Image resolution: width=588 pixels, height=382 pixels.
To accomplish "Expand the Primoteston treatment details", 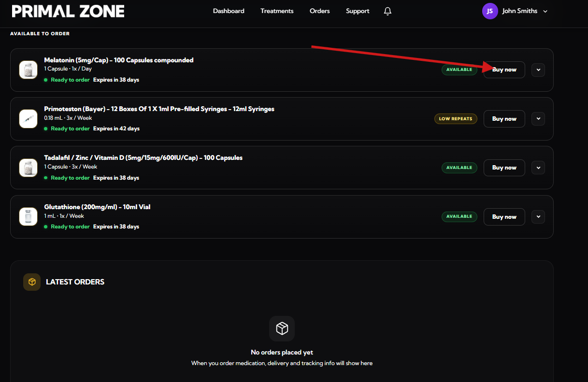I will tap(538, 119).
